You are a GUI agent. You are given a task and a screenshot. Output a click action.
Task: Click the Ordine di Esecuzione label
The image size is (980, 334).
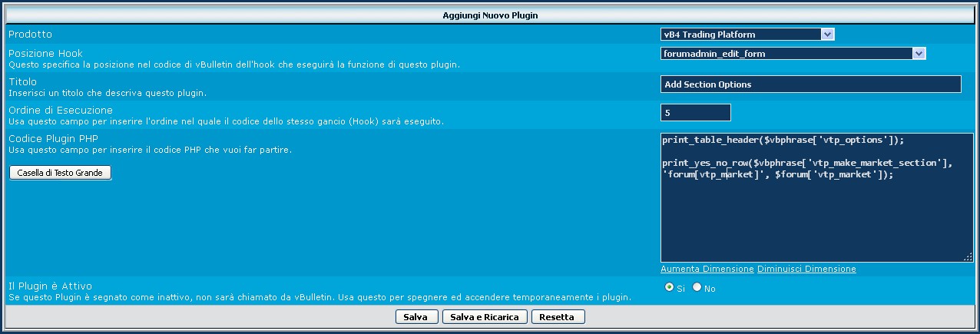coord(61,110)
